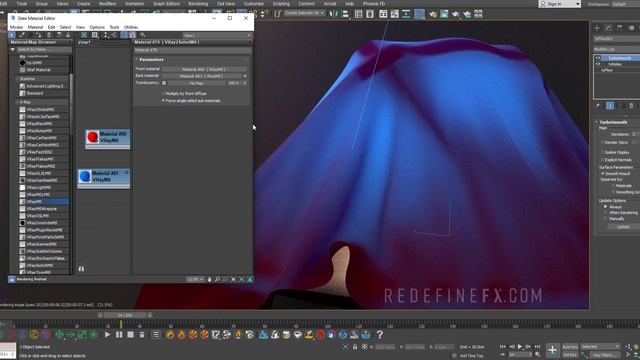Click the pan hand icon at Slate editor bottom

pyautogui.click(x=209, y=279)
